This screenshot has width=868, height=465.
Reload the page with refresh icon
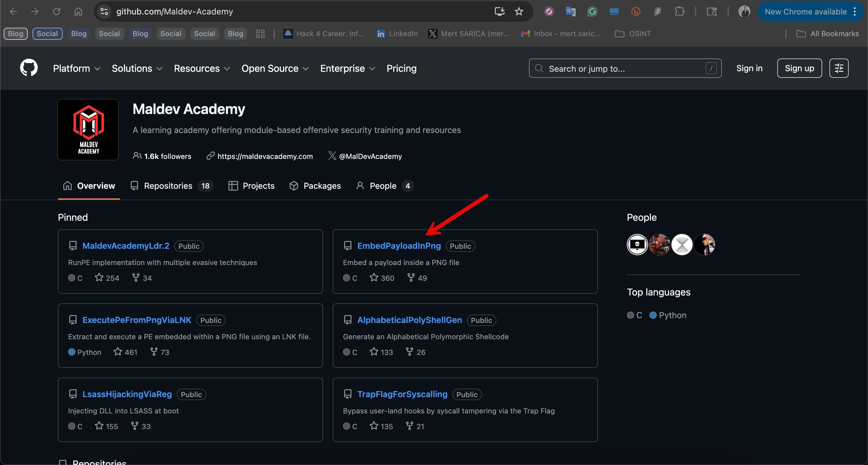57,11
